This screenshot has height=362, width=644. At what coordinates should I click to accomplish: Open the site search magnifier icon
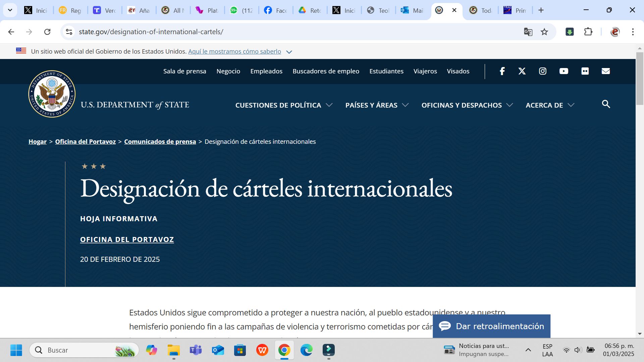pyautogui.click(x=606, y=104)
